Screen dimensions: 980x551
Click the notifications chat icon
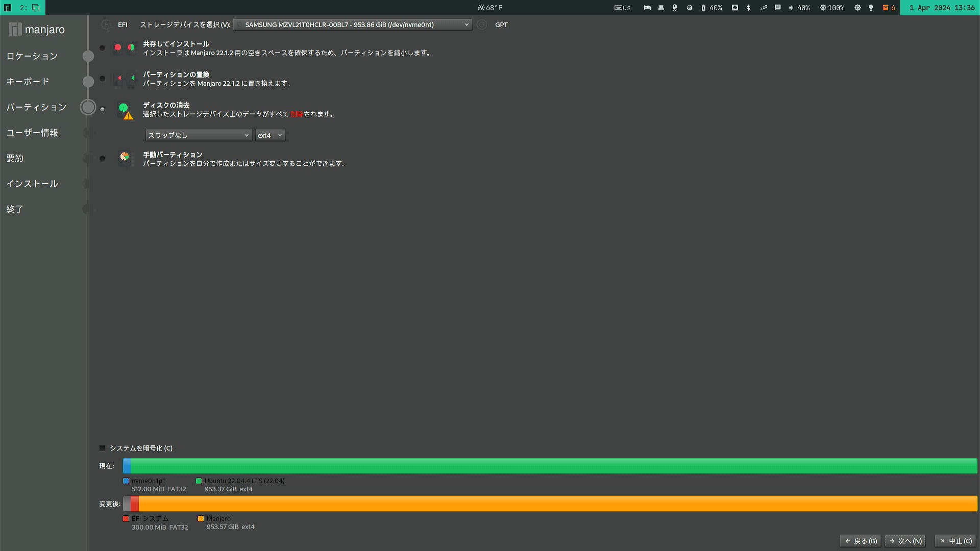click(x=777, y=8)
